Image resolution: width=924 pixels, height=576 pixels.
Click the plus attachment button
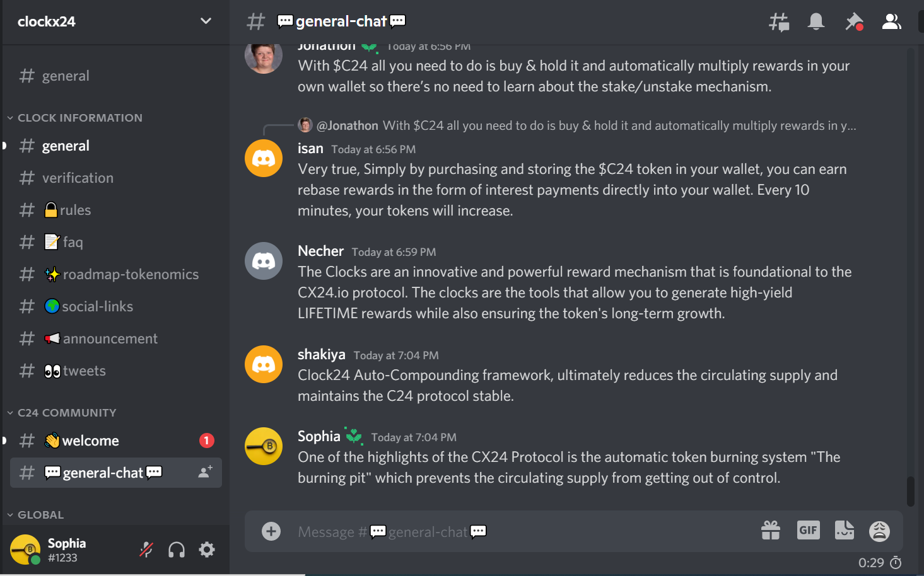pyautogui.click(x=271, y=531)
